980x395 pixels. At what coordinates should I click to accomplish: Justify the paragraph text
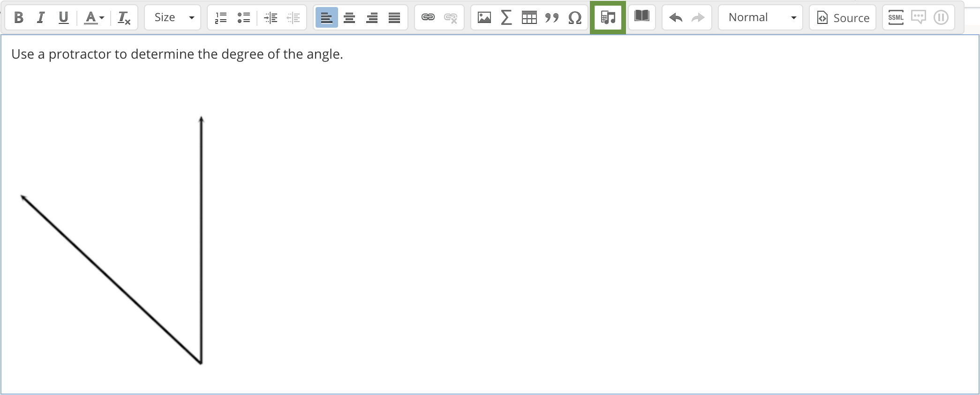pos(394,18)
